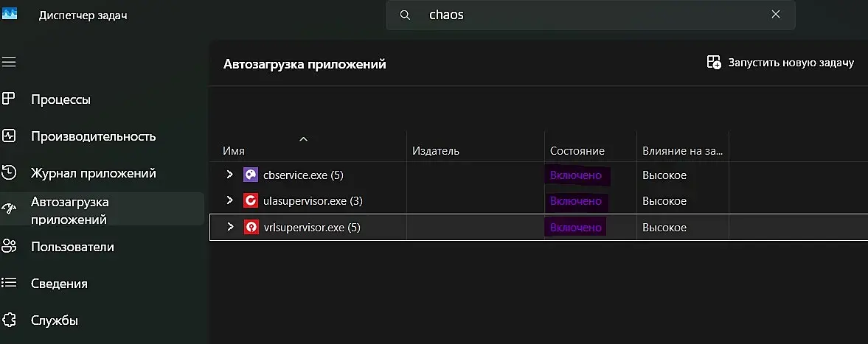Open the Производительность page

[x=93, y=136]
